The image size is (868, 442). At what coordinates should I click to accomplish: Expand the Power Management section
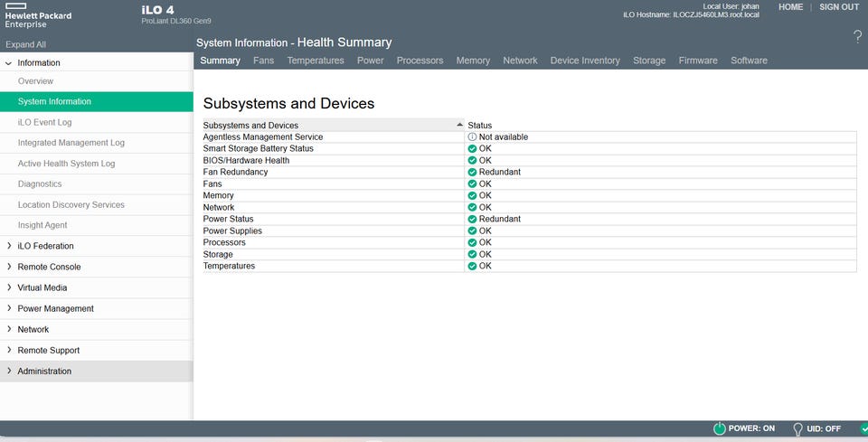[9, 308]
